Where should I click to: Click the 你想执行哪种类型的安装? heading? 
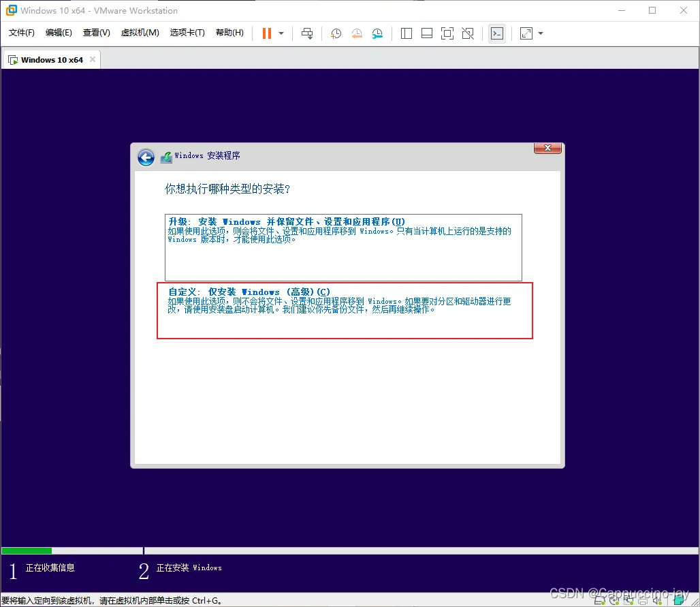227,189
